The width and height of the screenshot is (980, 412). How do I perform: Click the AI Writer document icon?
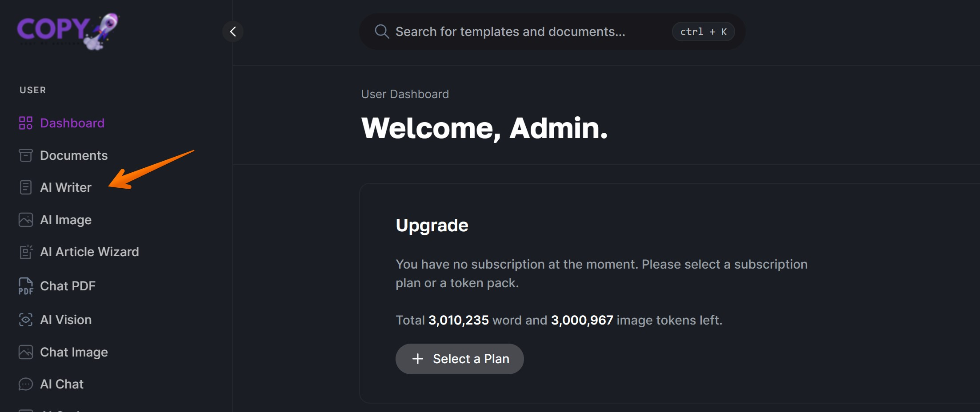point(26,187)
